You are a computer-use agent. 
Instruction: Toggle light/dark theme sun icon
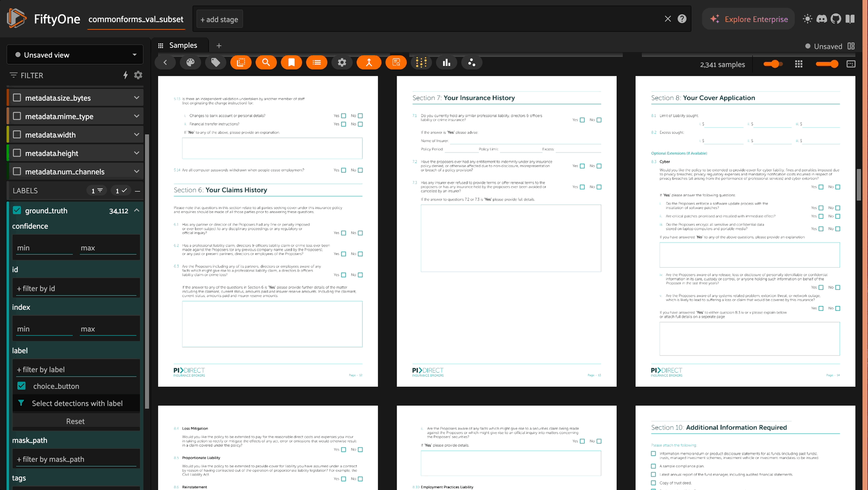[x=807, y=19]
